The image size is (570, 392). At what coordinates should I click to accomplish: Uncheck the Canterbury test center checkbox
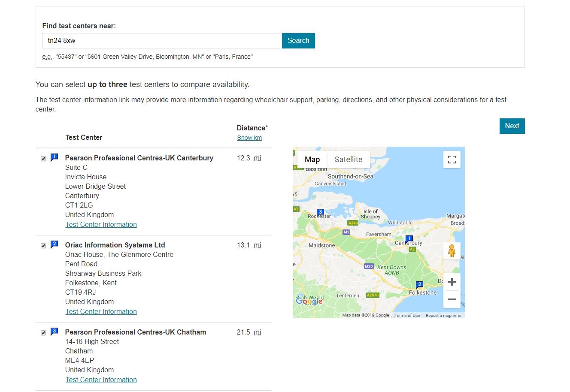(43, 158)
